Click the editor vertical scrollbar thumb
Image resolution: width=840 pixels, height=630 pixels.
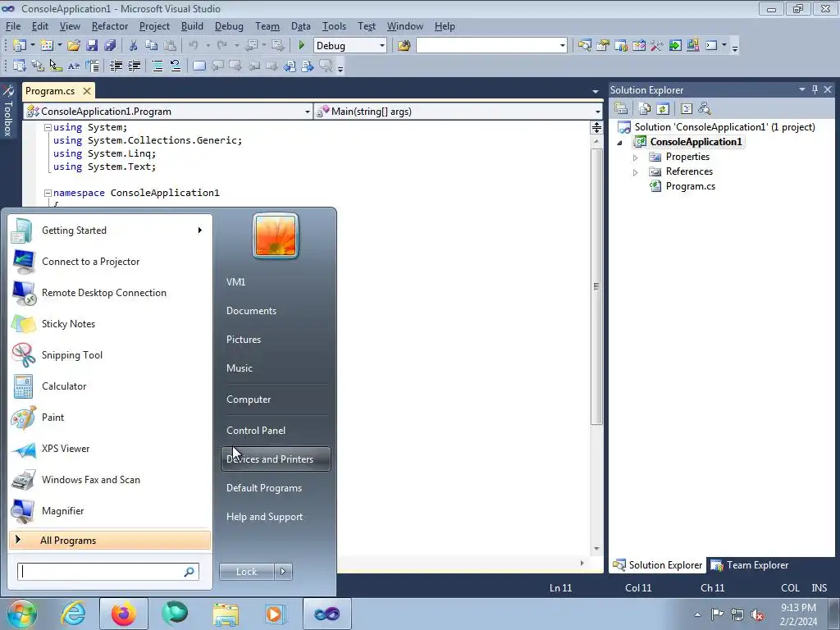pos(596,286)
